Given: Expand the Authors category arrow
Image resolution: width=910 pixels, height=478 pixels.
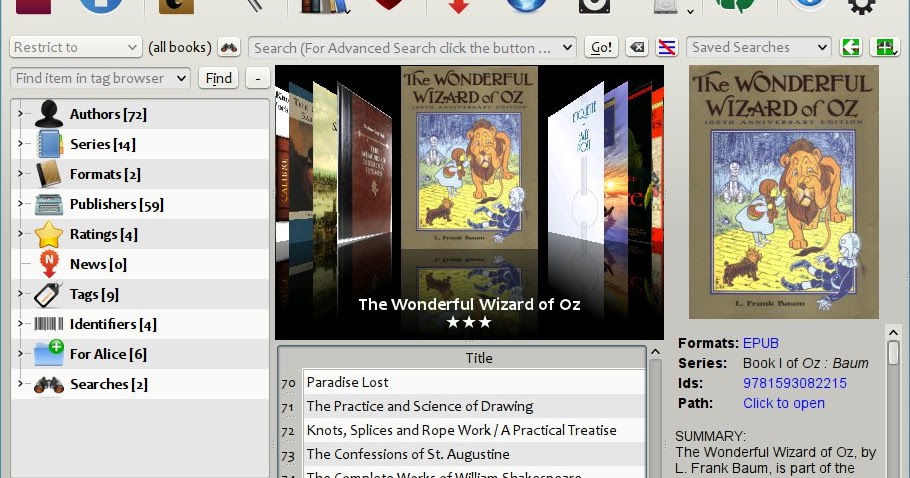Looking at the screenshot, I should (20, 113).
